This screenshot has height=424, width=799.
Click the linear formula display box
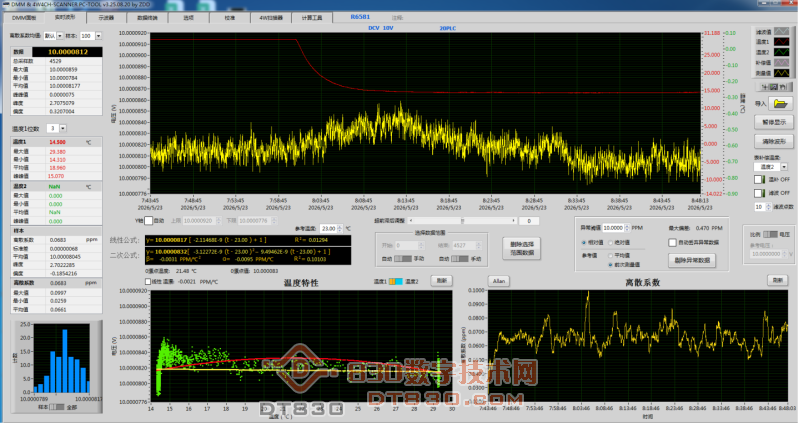[248, 240]
